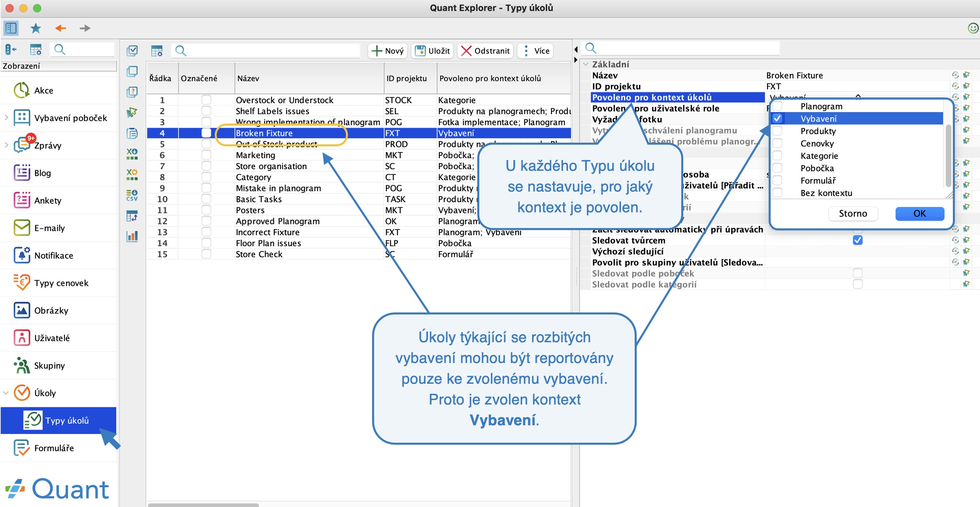
Task: Mark the Overstock or Understock row checkbox
Action: pos(206,100)
